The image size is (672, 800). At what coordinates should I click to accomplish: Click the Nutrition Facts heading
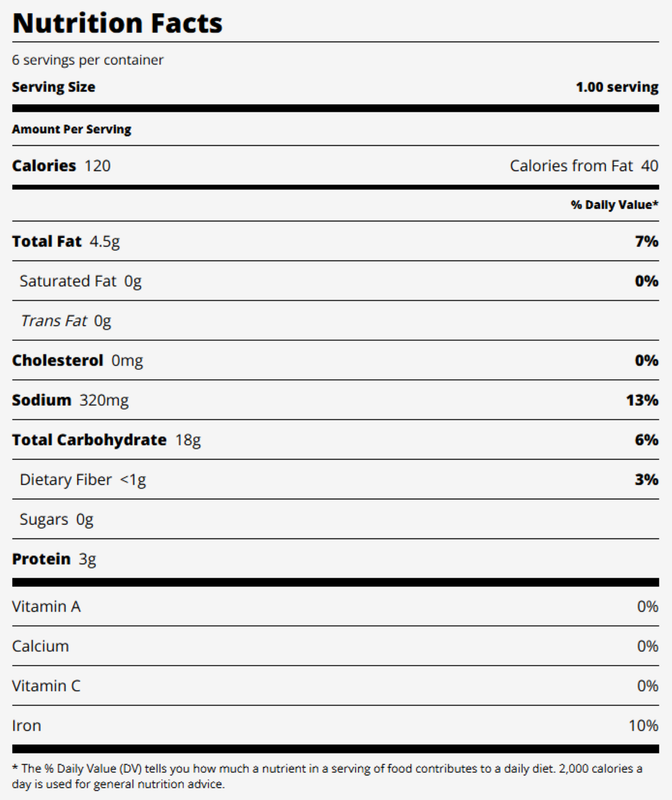(x=117, y=22)
